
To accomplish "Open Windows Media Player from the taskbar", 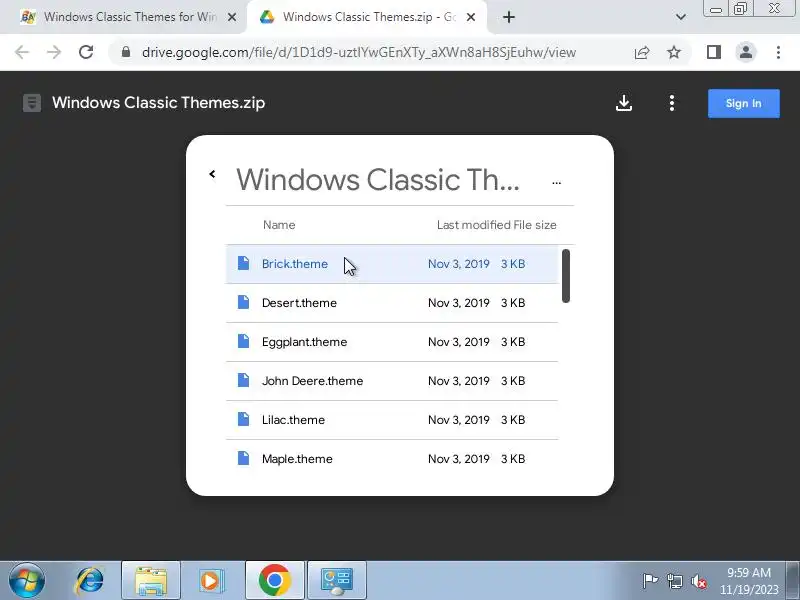I will click(211, 581).
